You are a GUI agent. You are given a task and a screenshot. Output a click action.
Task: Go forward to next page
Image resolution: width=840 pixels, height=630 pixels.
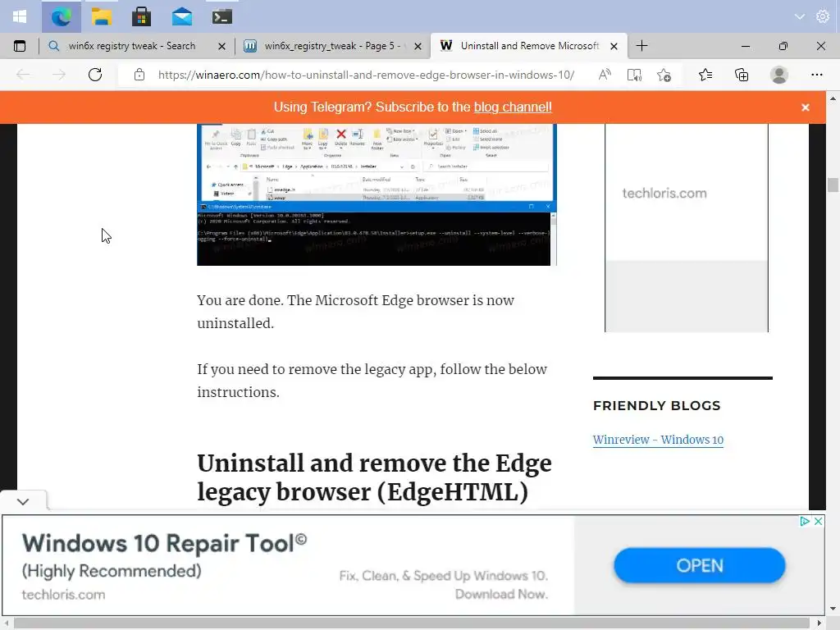point(59,75)
